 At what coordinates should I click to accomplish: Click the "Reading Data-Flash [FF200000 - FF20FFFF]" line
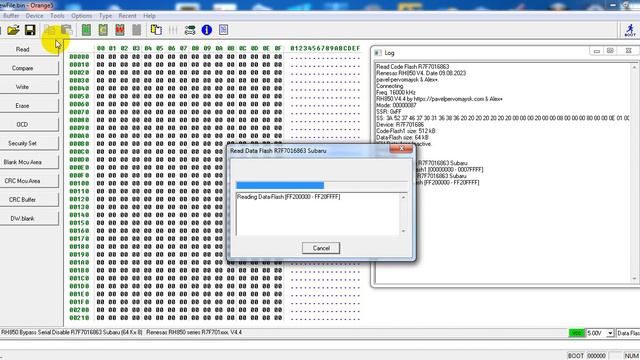point(289,197)
